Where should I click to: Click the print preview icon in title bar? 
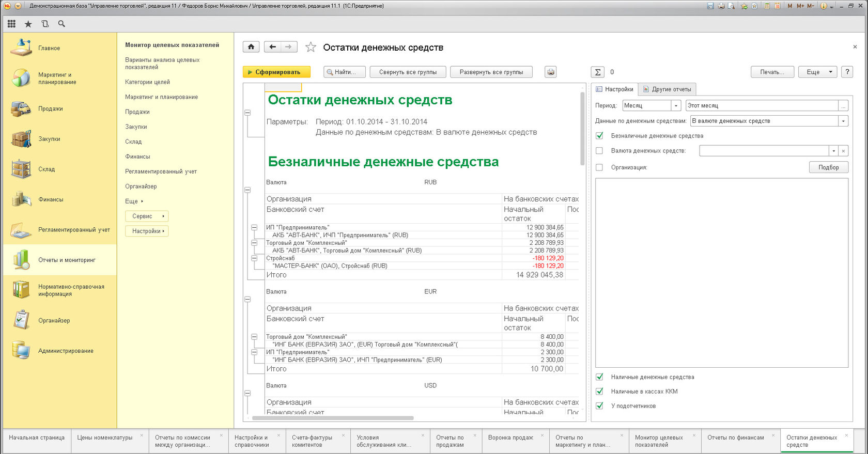click(732, 6)
